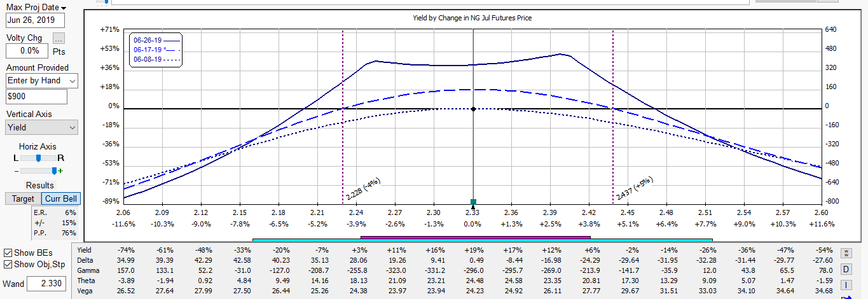Screen dimensions: 868x299
Task: Click the black center point on zero line
Action: click(x=473, y=109)
